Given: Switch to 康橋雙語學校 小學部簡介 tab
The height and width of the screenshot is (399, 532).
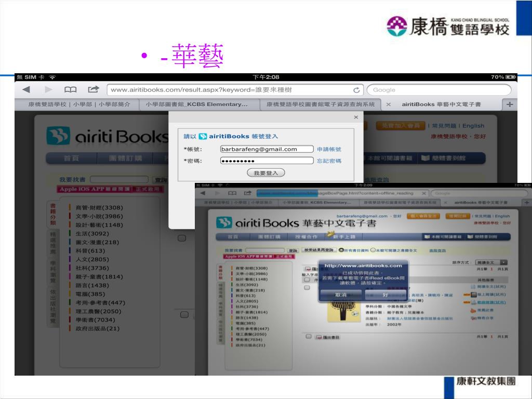Looking at the screenshot, I should pyautogui.click(x=79, y=104).
